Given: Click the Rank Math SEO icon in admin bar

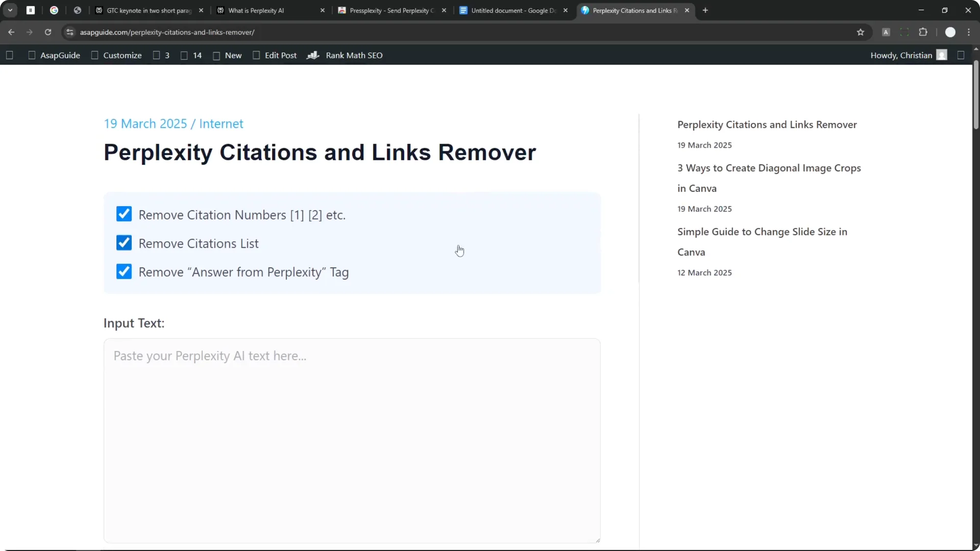Looking at the screenshot, I should tap(314, 55).
